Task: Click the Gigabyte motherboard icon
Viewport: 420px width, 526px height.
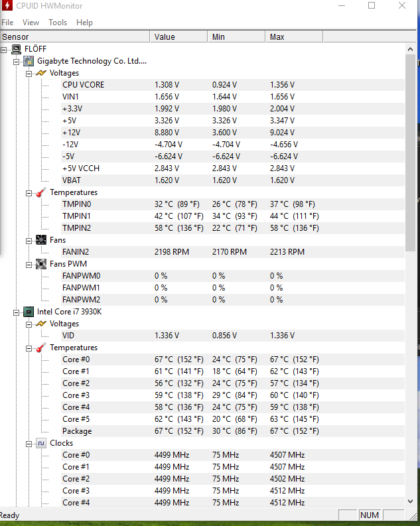Action: click(x=29, y=61)
